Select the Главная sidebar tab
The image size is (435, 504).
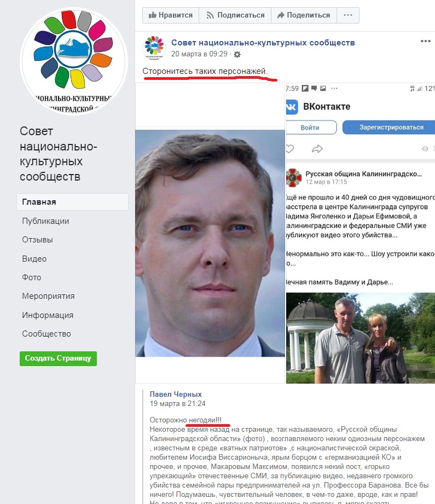(x=72, y=202)
